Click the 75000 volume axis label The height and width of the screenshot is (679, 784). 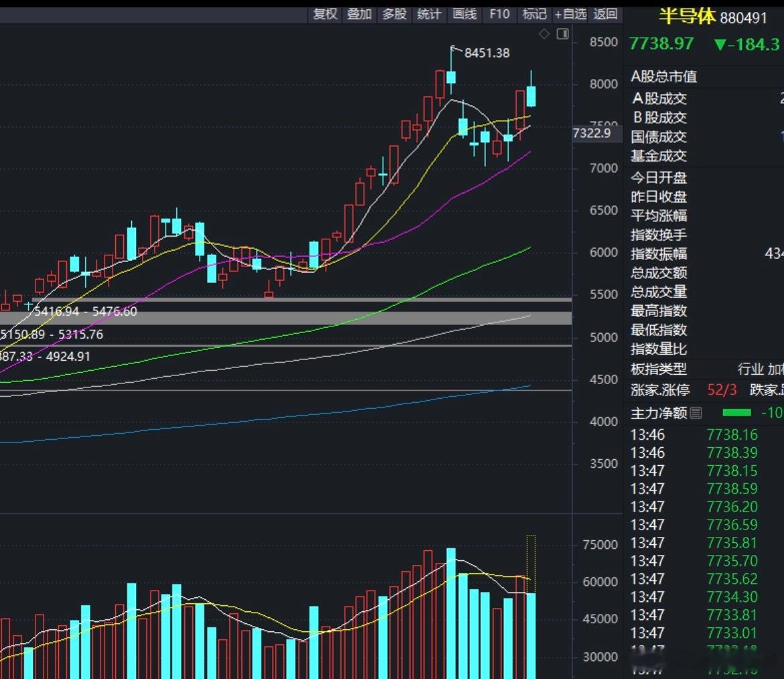point(600,544)
